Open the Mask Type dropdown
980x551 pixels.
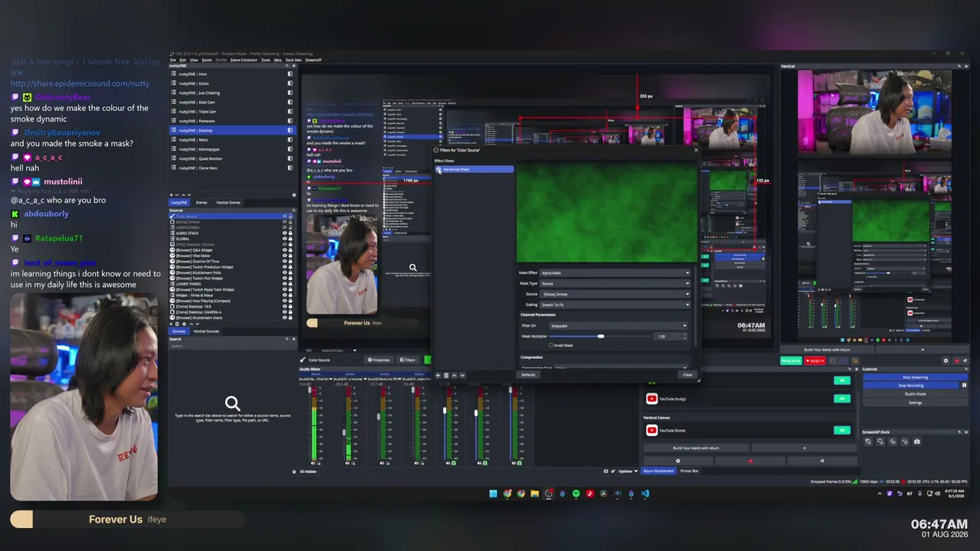pos(615,283)
